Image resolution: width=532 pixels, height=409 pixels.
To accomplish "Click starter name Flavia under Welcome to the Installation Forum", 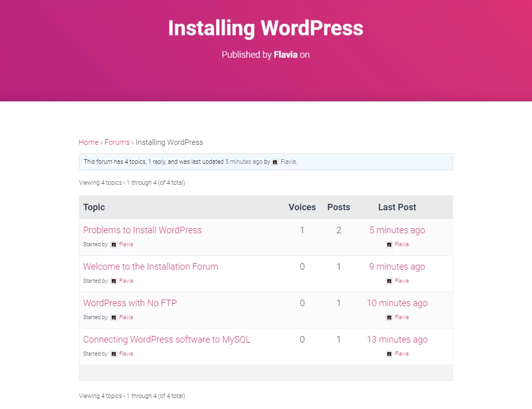I will point(126,281).
